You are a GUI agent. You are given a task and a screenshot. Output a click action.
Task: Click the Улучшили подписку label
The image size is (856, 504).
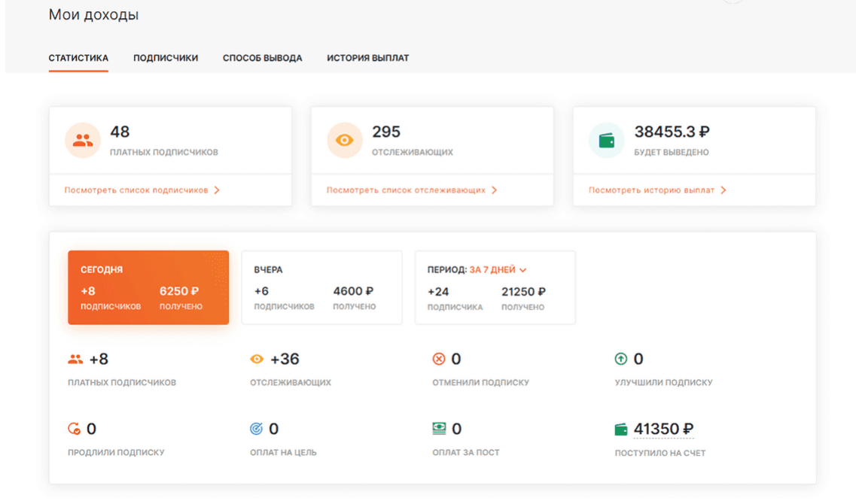point(663,382)
